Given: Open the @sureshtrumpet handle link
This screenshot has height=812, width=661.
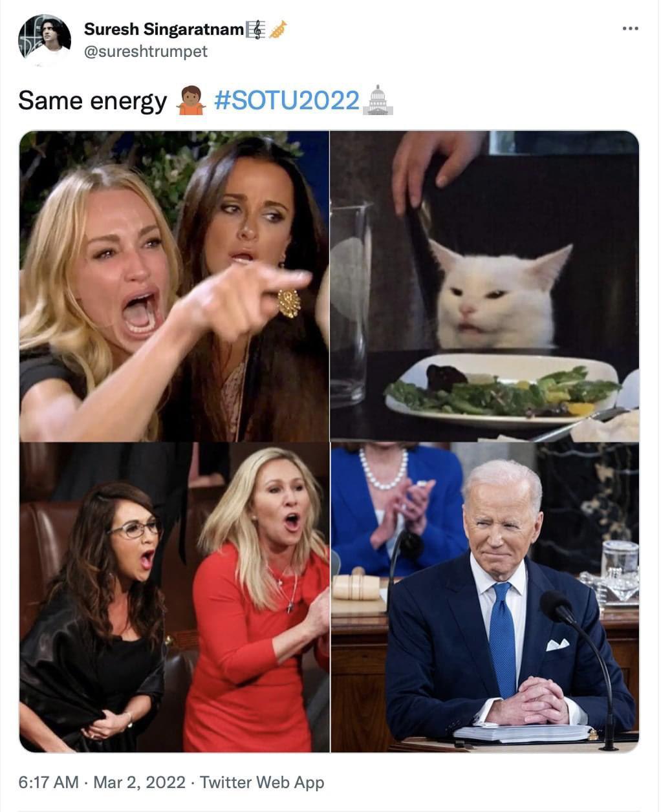Looking at the screenshot, I should tap(146, 52).
